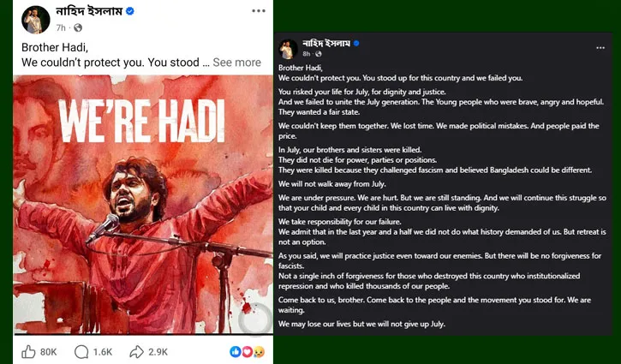Open the 8h timestamp on dark post
The width and height of the screenshot is (621, 364).
tap(307, 53)
